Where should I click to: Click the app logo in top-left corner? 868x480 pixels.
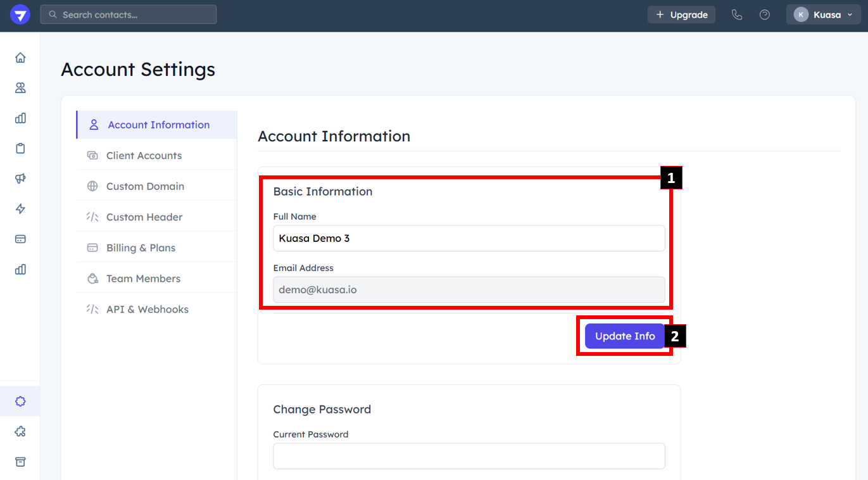(x=20, y=15)
